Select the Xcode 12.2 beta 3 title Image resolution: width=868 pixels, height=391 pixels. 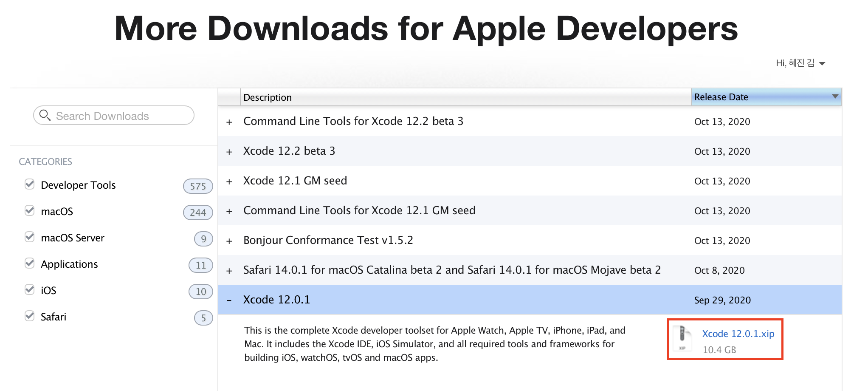point(289,151)
